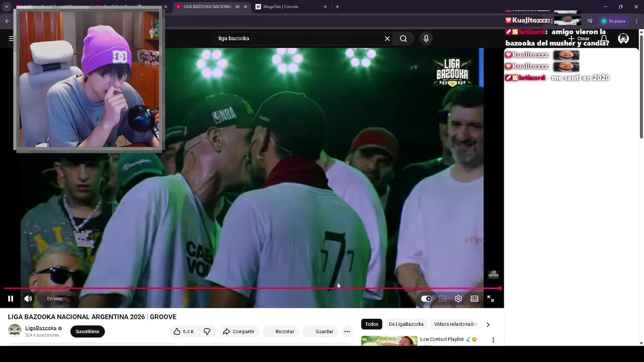The width and height of the screenshot is (644, 362).
Task: Like the video (6.4 K)
Action: (x=183, y=331)
